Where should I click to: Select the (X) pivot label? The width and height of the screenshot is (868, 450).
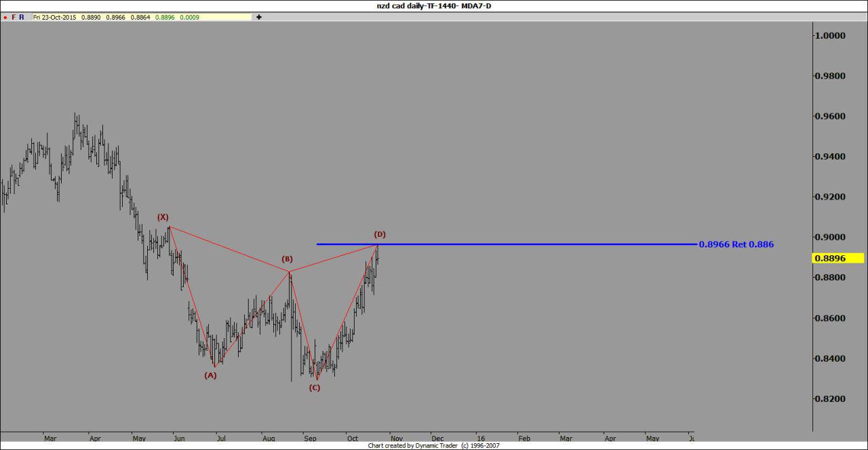163,217
